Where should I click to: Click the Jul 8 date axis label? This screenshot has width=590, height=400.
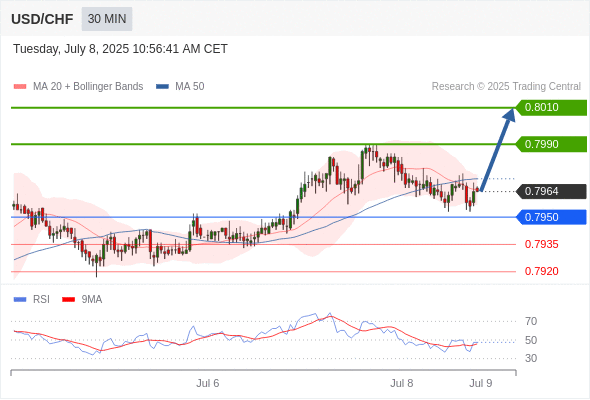click(x=401, y=383)
